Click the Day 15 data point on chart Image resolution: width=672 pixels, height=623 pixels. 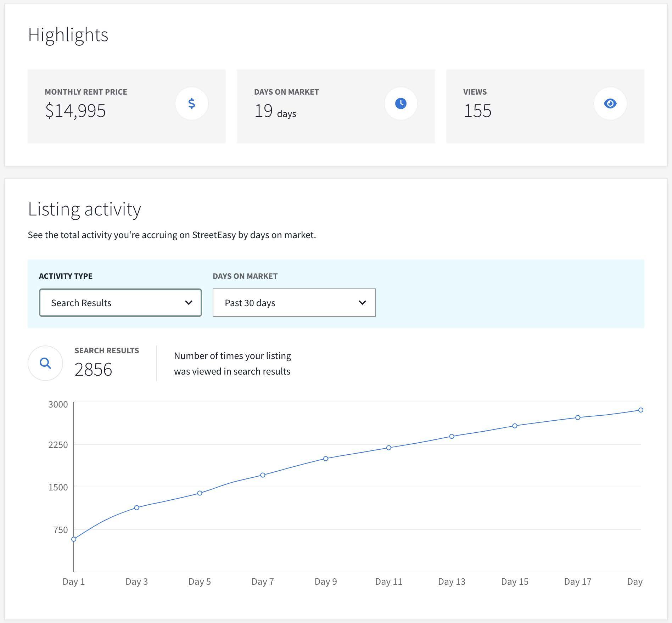[515, 426]
